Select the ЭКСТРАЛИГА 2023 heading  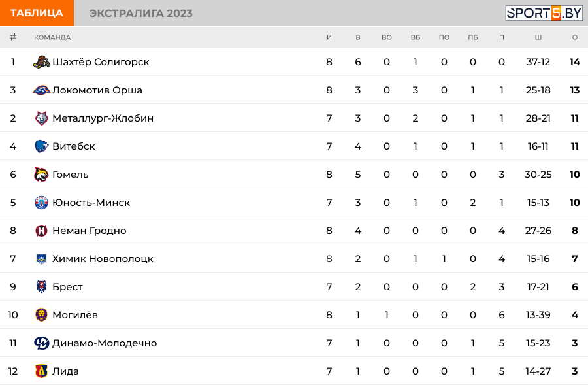click(x=141, y=13)
